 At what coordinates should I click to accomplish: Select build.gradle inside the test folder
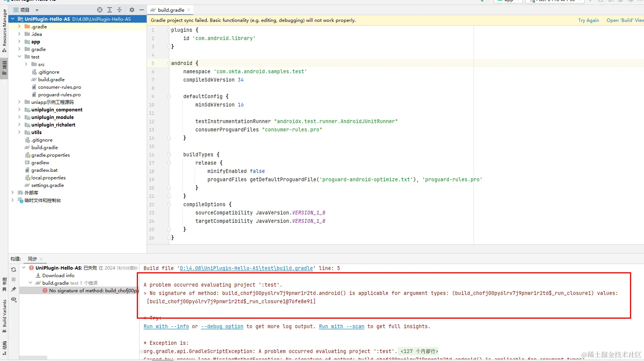(51, 79)
